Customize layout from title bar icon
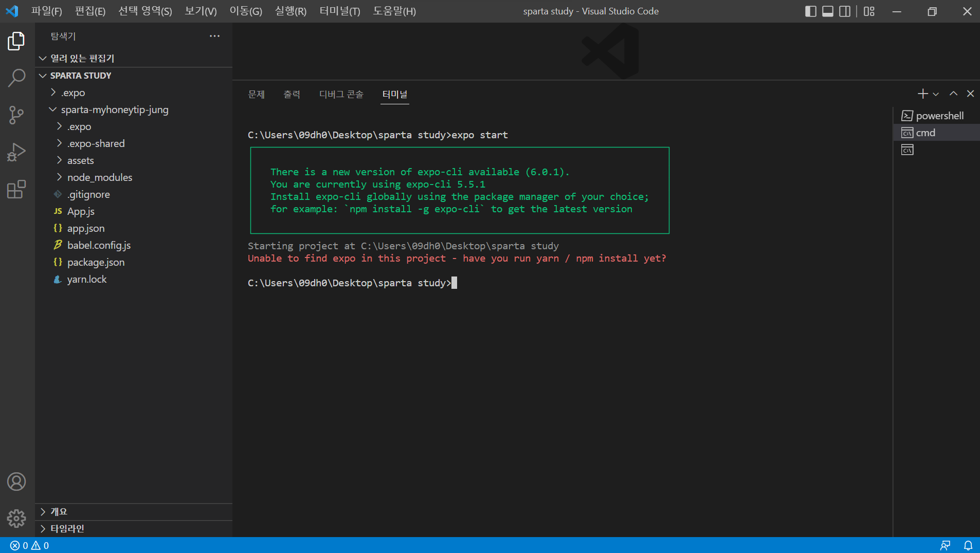 869,11
